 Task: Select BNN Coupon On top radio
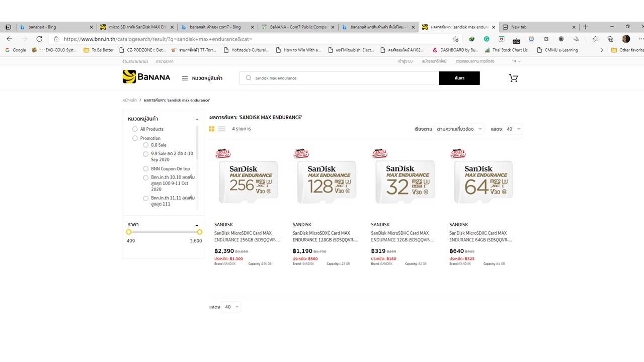pyautogui.click(x=146, y=169)
